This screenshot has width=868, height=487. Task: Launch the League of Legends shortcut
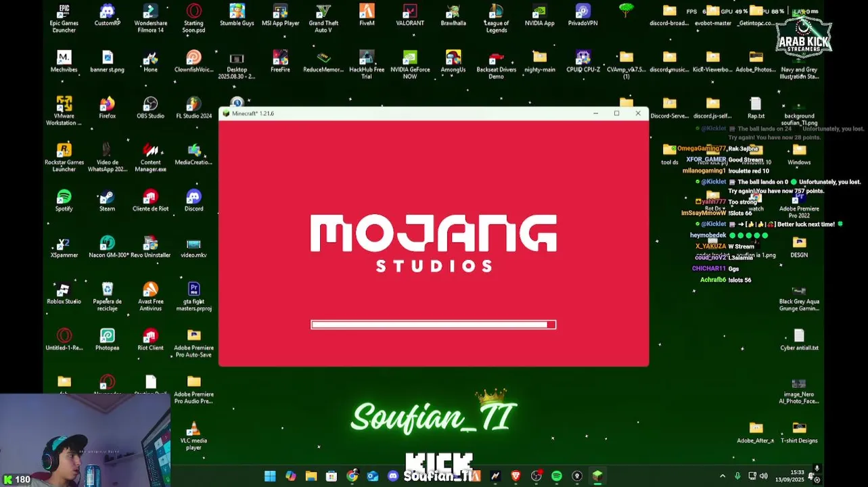(x=496, y=18)
